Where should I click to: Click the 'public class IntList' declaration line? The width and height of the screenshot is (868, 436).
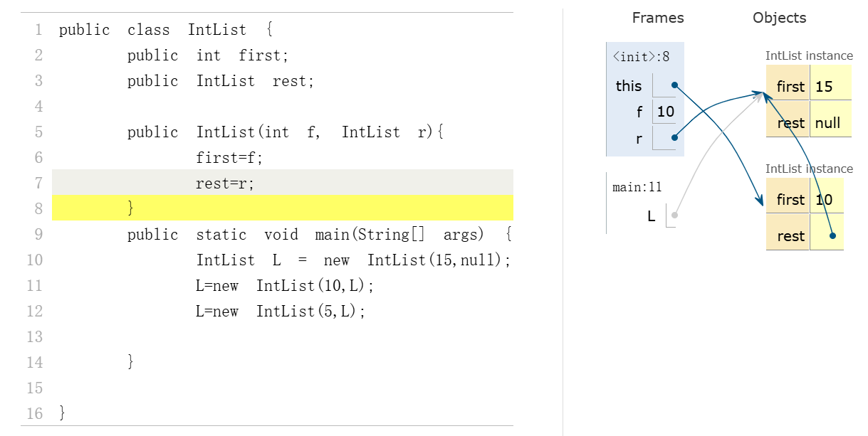click(166, 30)
